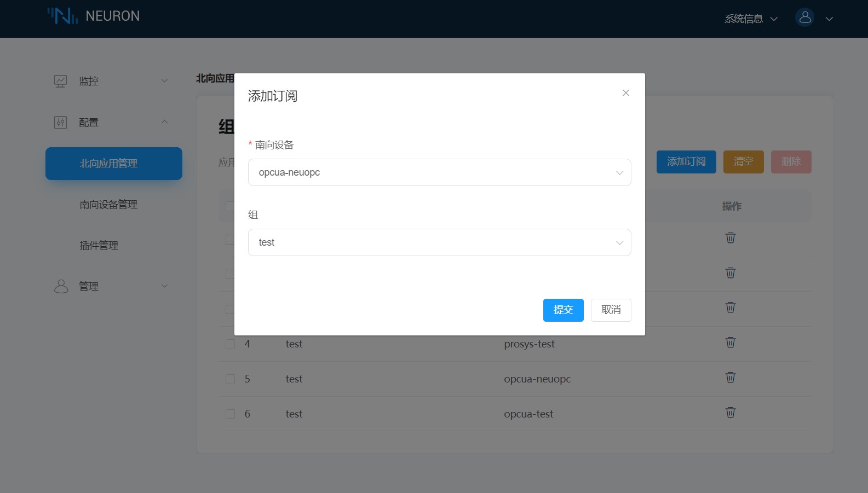Open the 南向设备 dropdown showing opcua-neuopc
868x493 pixels.
(x=439, y=172)
